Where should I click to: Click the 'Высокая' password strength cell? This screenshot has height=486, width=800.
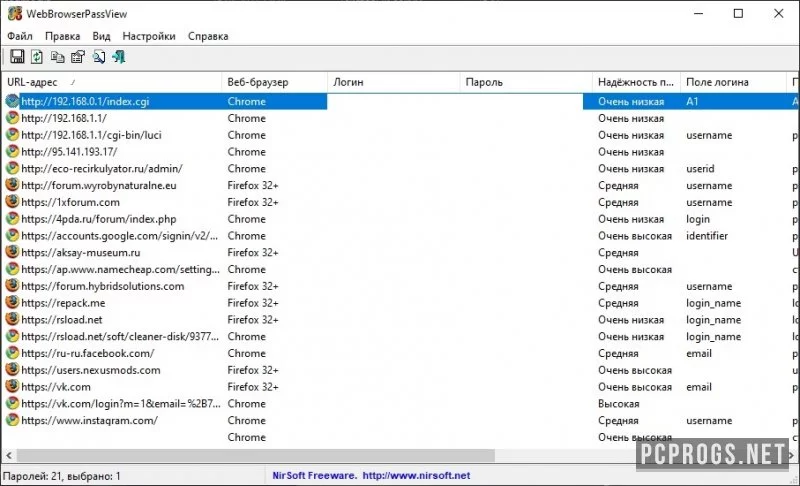point(618,403)
